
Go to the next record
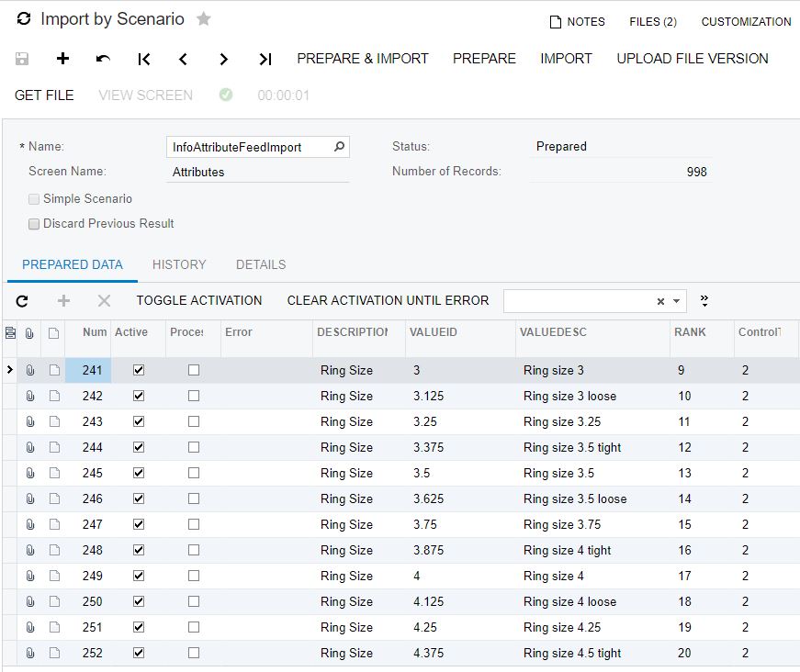tap(223, 59)
